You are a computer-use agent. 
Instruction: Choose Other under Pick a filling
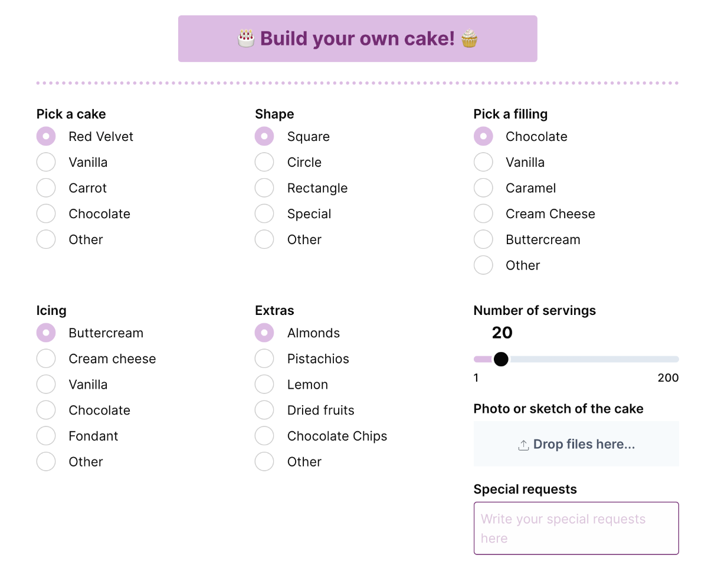tap(483, 265)
